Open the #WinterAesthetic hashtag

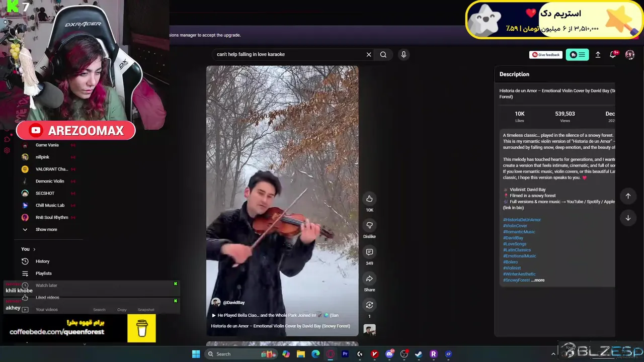519,274
